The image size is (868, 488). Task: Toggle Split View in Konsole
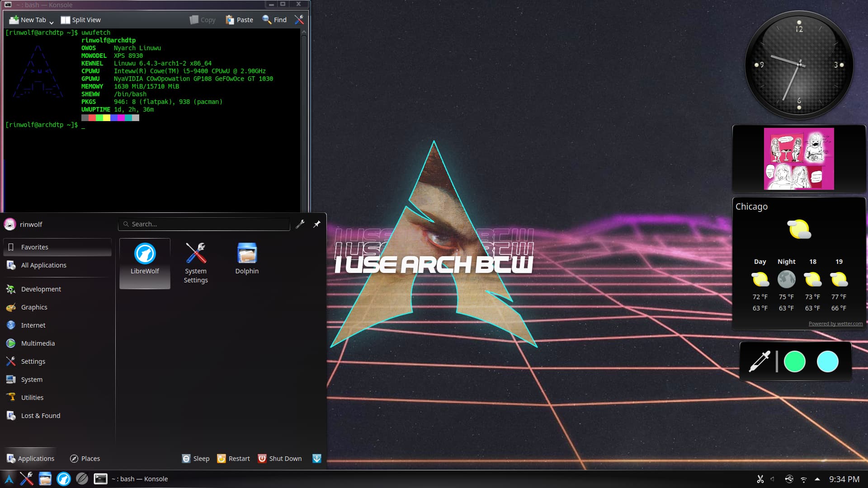(80, 20)
